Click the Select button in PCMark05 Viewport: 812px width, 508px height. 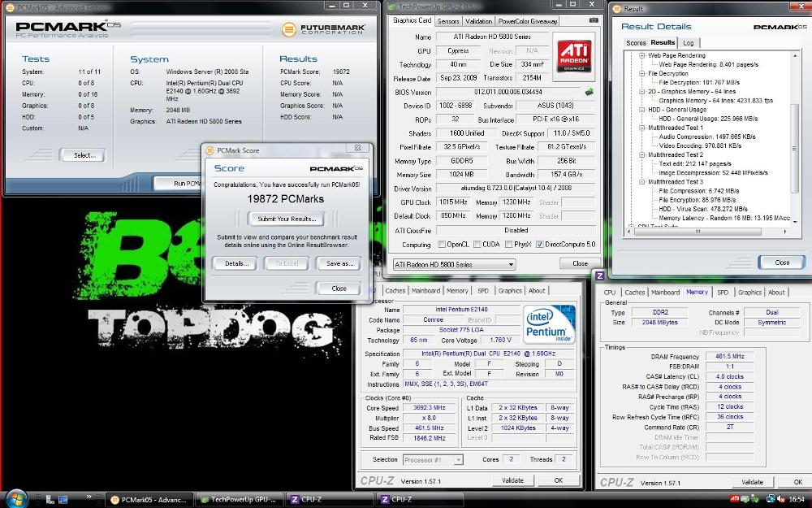(82, 155)
